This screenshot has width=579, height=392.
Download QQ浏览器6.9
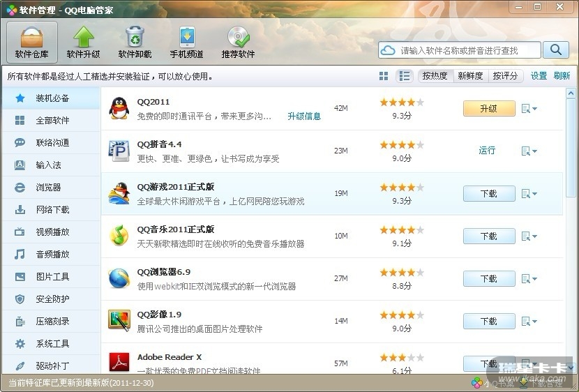tap(489, 279)
